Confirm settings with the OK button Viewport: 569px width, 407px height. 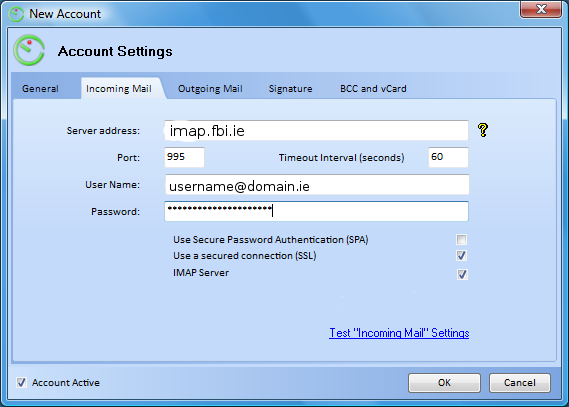(444, 383)
